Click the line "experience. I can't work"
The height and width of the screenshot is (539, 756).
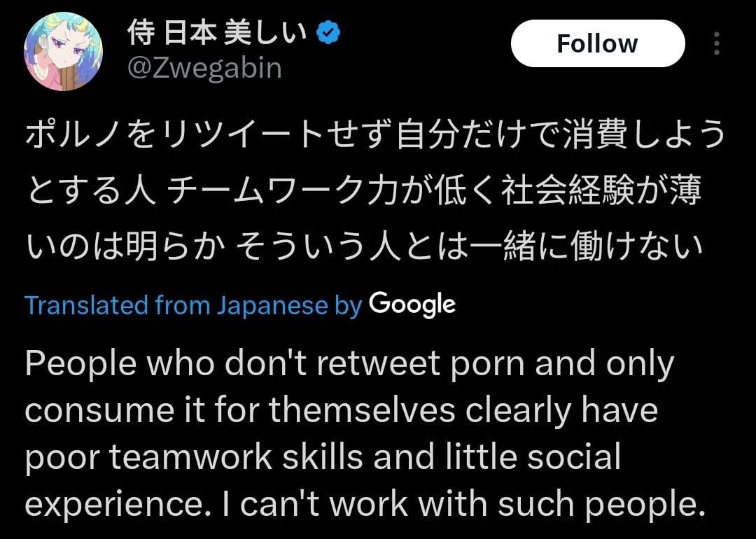pyautogui.click(x=364, y=504)
